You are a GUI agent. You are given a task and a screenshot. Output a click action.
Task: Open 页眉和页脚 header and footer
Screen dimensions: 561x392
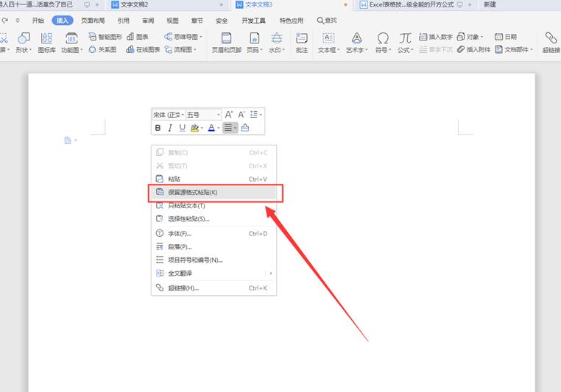(227, 38)
